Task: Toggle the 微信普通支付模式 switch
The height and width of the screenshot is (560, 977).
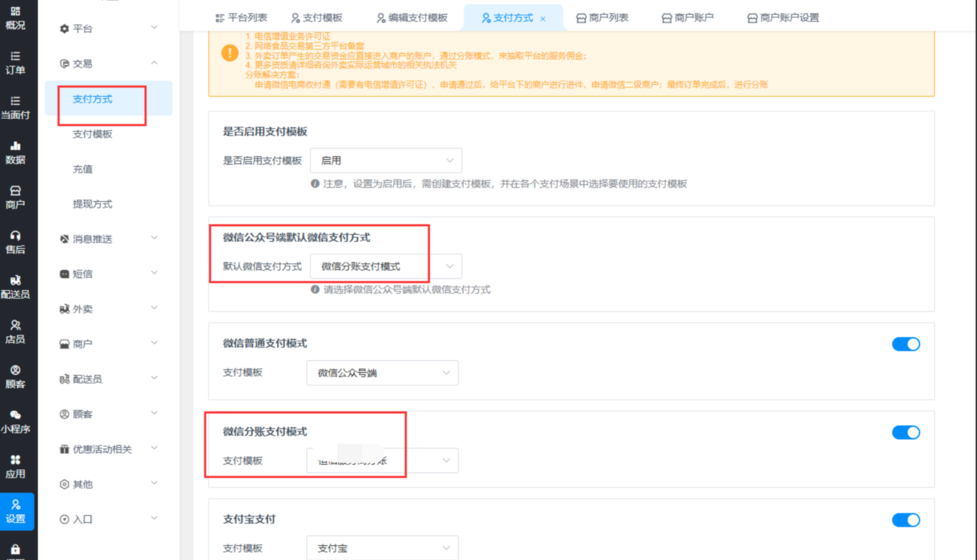Action: click(x=905, y=344)
